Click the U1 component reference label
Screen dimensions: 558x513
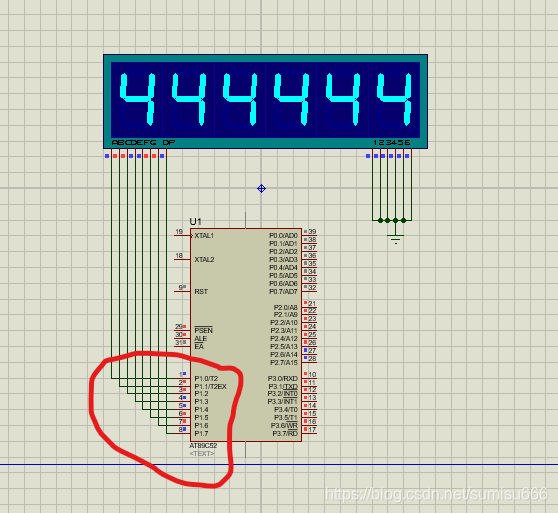[195, 222]
